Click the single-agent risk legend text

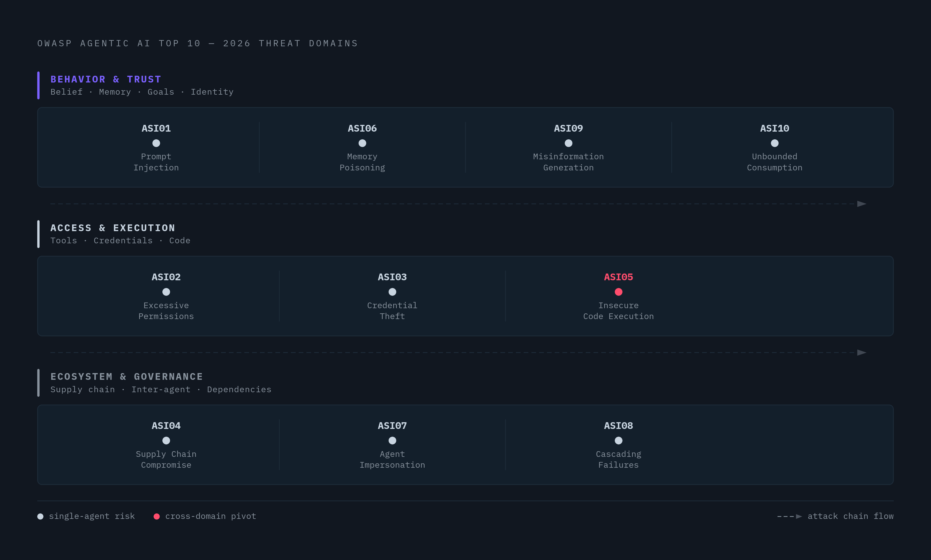pos(92,516)
